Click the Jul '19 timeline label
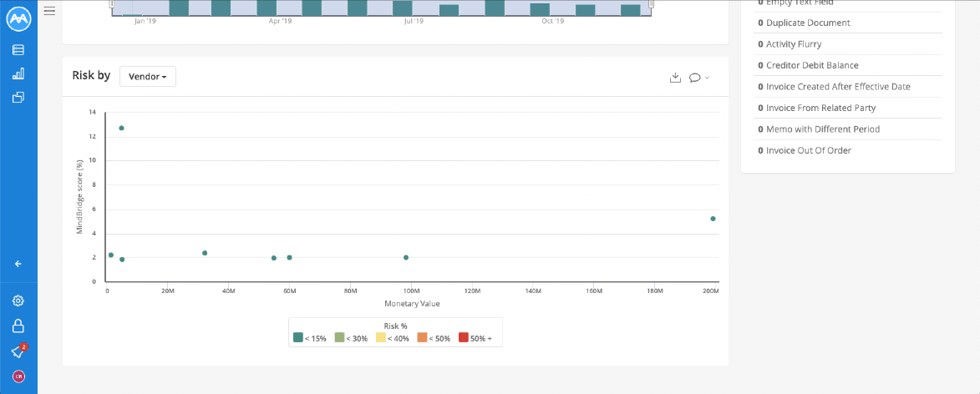This screenshot has height=394, width=980. (x=414, y=22)
